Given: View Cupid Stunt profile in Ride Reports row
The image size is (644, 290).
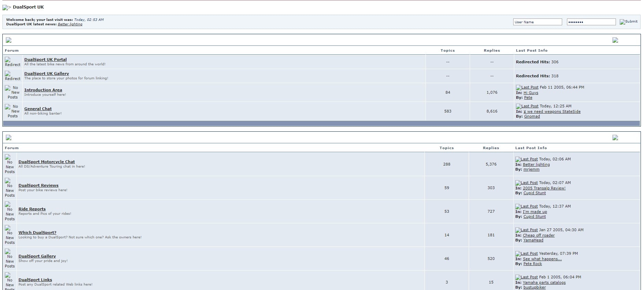Looking at the screenshot, I should click(534, 216).
